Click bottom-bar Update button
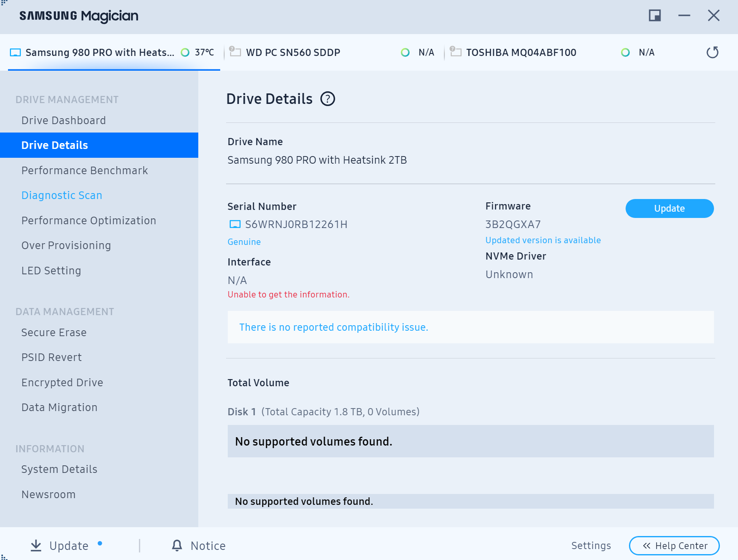Screen dimensions: 738x560 tap(60, 546)
